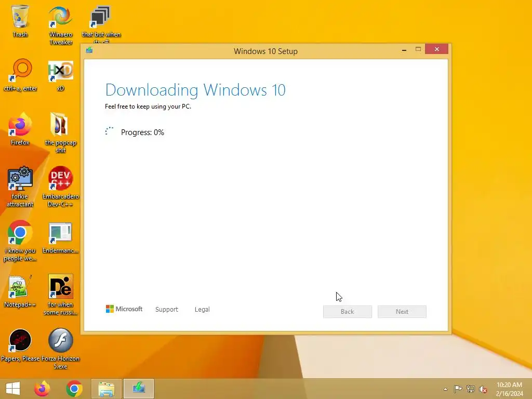
Task: Open the Legal link
Action: pos(202,310)
